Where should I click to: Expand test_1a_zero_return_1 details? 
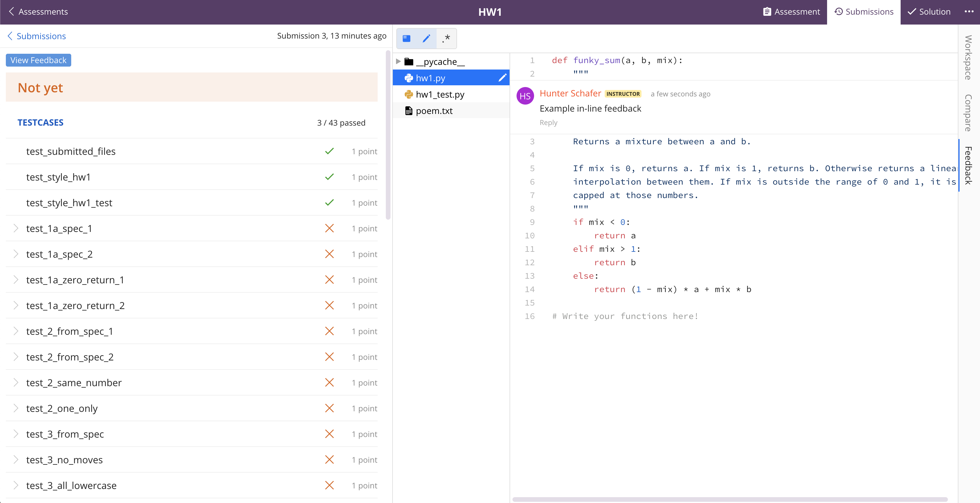point(15,280)
